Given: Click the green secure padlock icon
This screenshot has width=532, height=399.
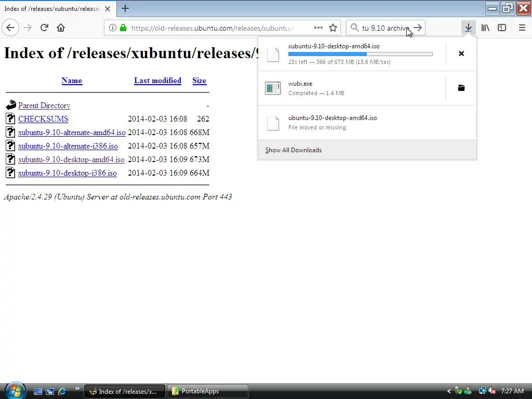Looking at the screenshot, I should pyautogui.click(x=123, y=28).
